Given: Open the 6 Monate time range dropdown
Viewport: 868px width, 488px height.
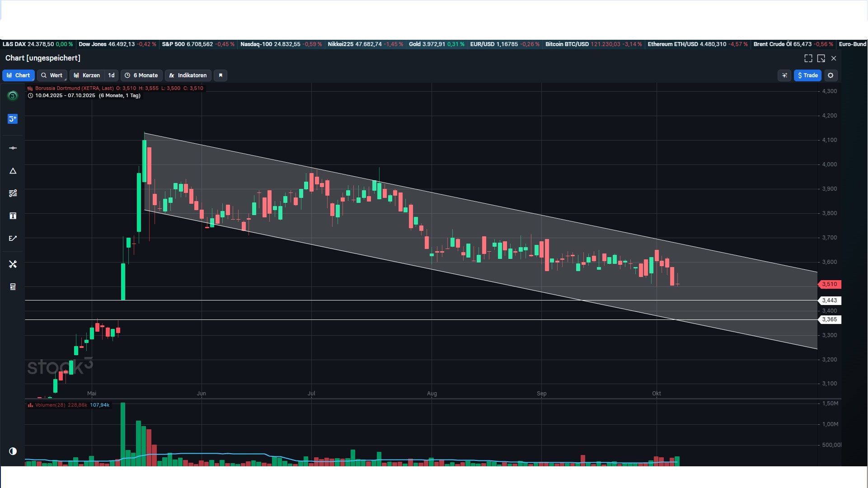Looking at the screenshot, I should coord(142,75).
